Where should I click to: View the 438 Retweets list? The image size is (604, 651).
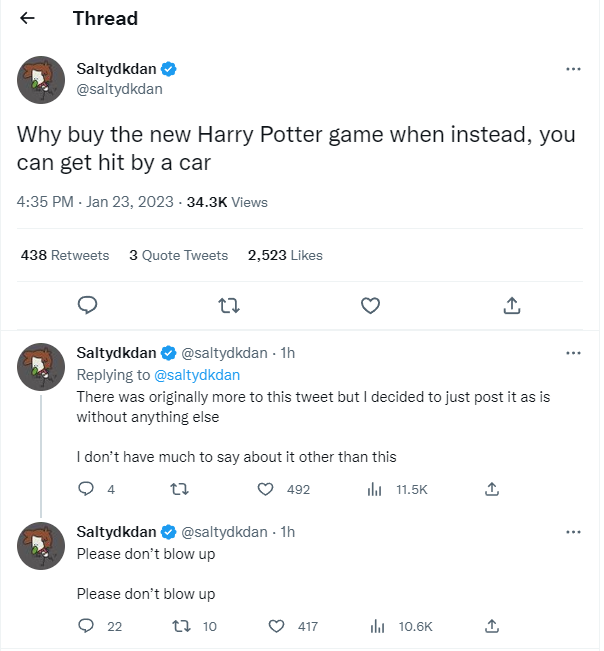click(x=65, y=255)
